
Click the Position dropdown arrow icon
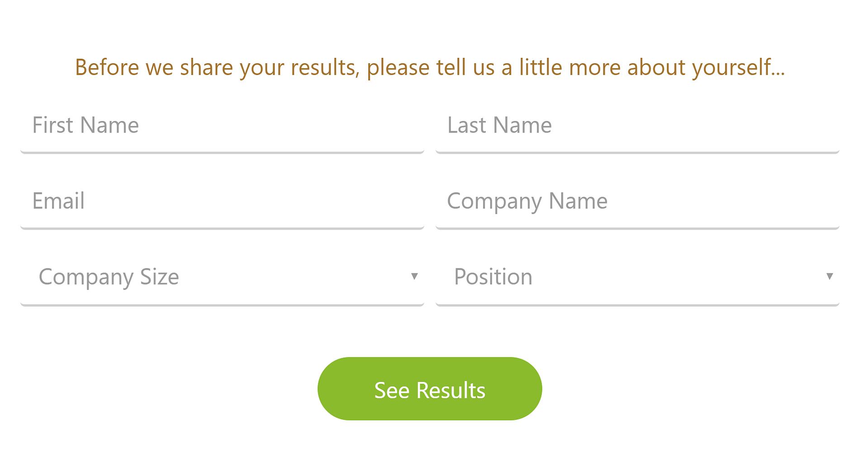click(x=829, y=276)
